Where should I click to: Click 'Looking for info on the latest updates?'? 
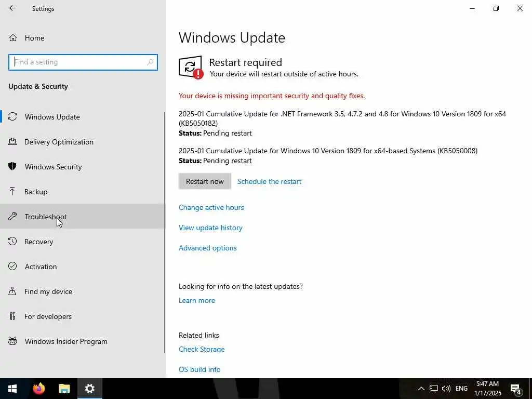pos(241,286)
